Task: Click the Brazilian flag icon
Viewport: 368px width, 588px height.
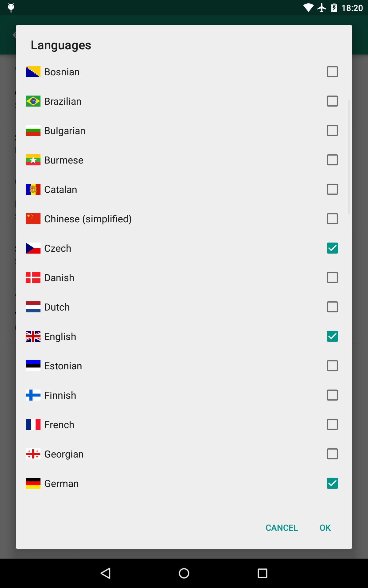Action: point(33,101)
